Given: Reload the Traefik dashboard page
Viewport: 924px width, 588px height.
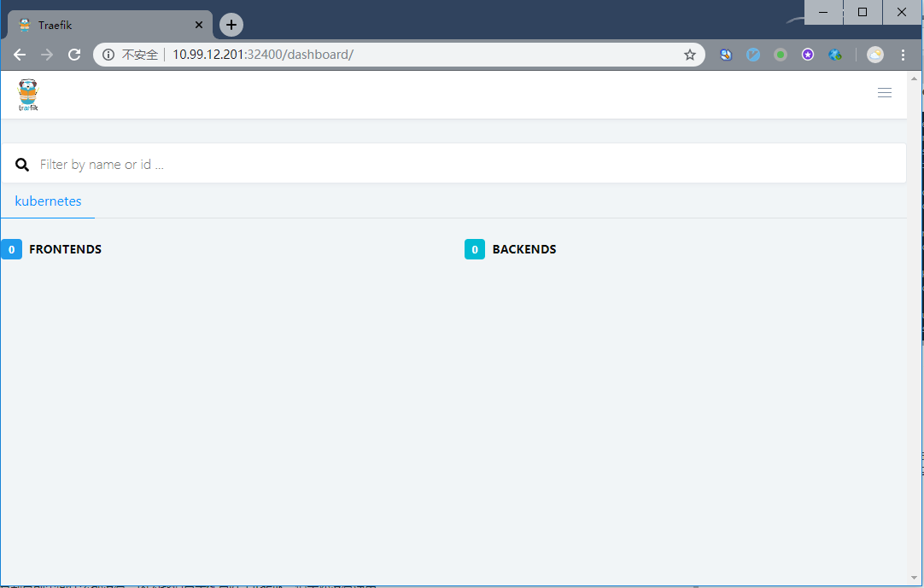Looking at the screenshot, I should coord(74,55).
